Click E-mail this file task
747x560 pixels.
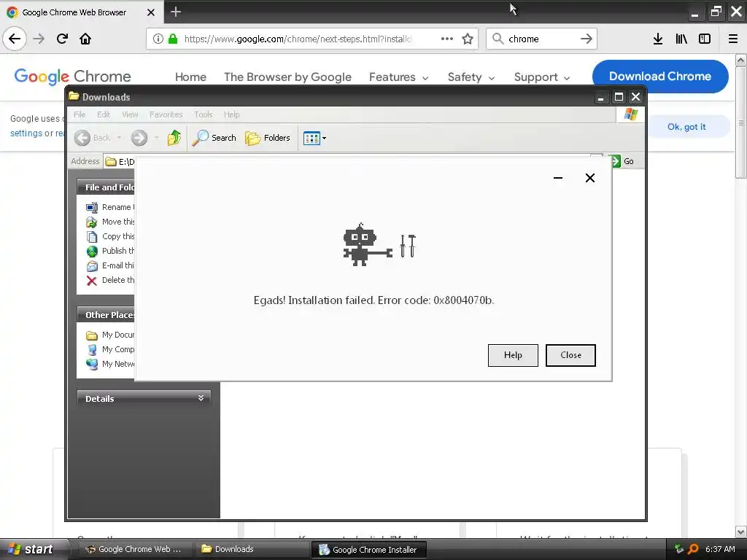pos(110,265)
